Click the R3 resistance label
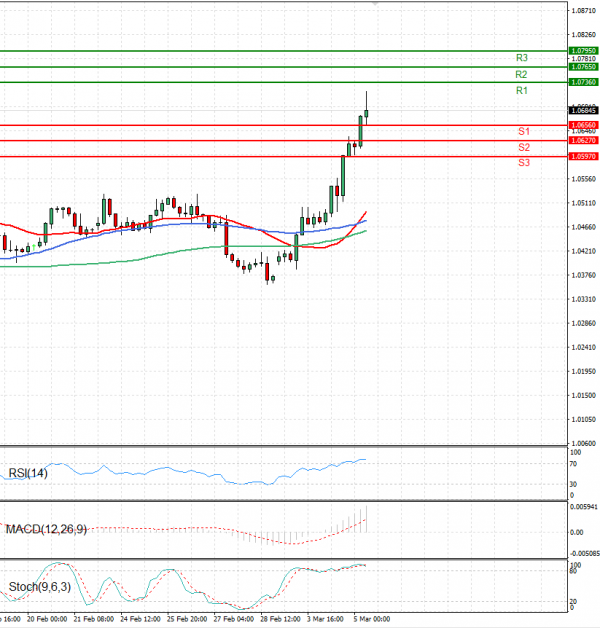Screen dimensions: 600x628 coord(521,58)
